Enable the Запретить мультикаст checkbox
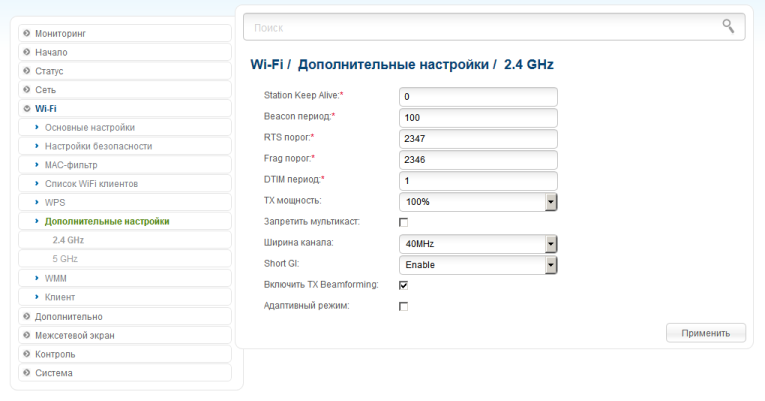 (x=403, y=222)
